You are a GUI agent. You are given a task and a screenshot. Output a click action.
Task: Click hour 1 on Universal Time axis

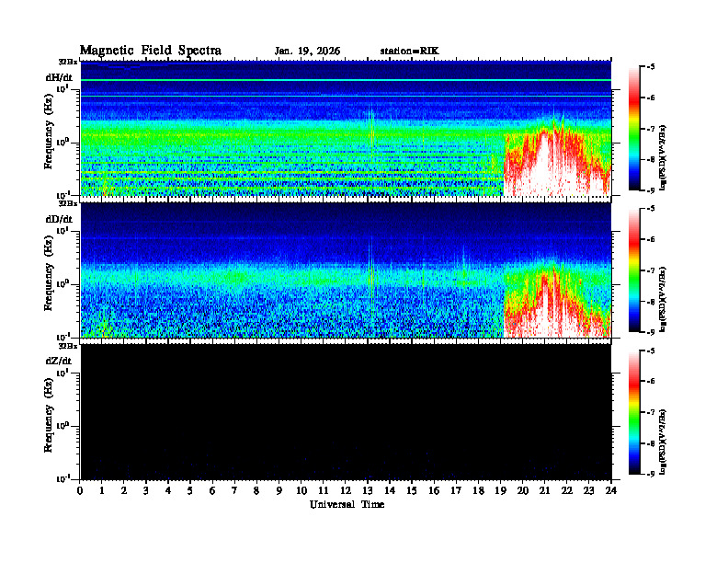point(102,491)
